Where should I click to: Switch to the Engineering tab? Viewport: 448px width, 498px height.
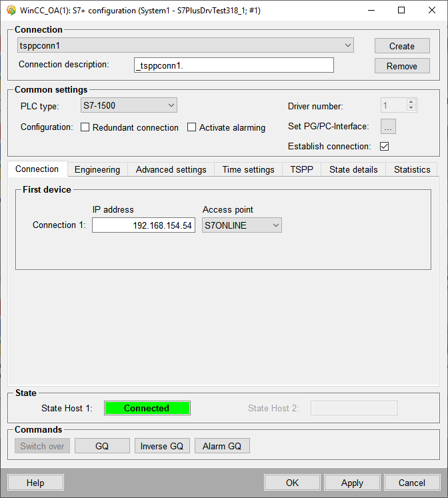(x=97, y=169)
